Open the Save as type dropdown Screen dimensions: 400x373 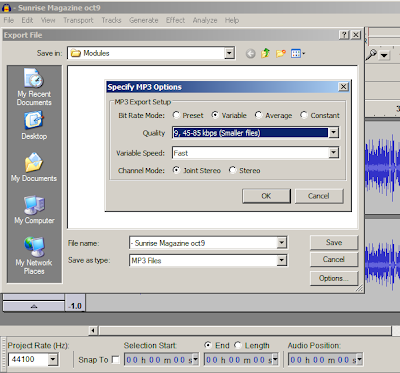[x=282, y=260]
